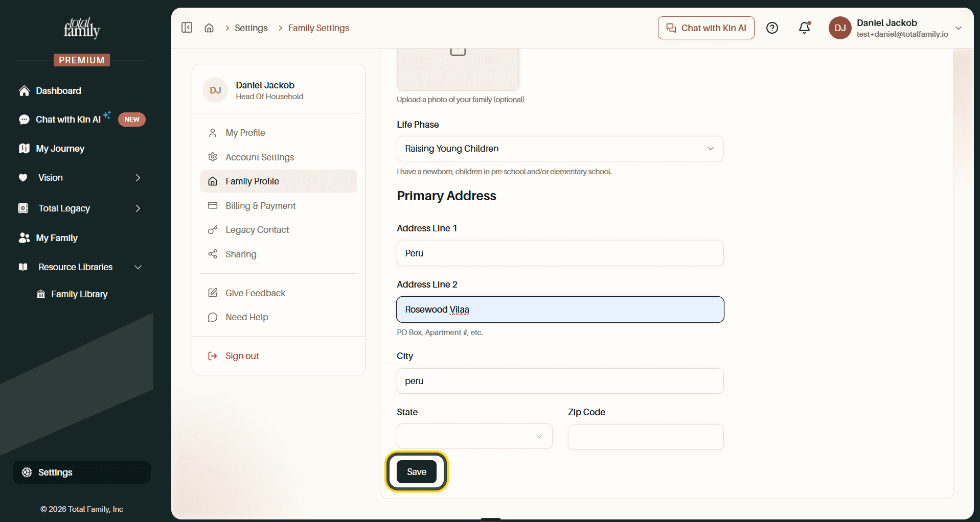Open the user account menu chevron
980x522 pixels.
(959, 28)
